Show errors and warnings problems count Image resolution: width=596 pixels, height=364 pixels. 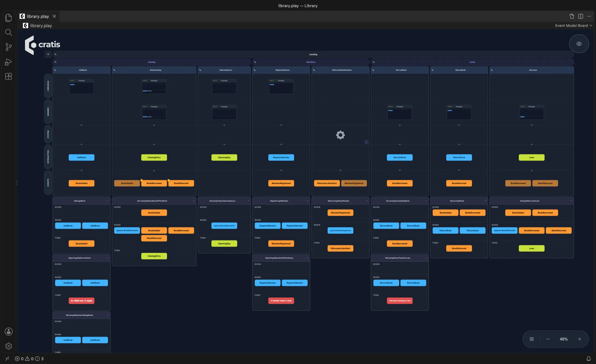[x=29, y=359]
